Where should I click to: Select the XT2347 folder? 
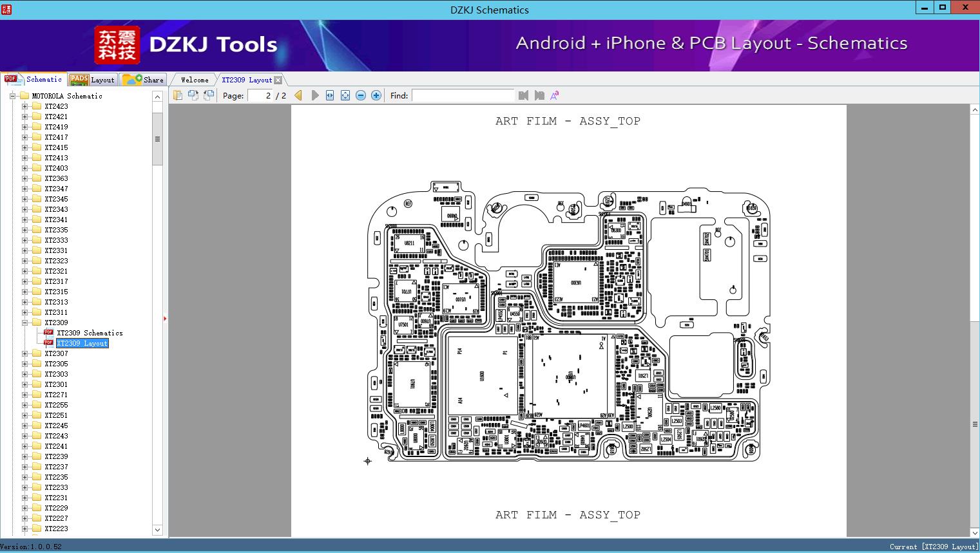(x=56, y=189)
